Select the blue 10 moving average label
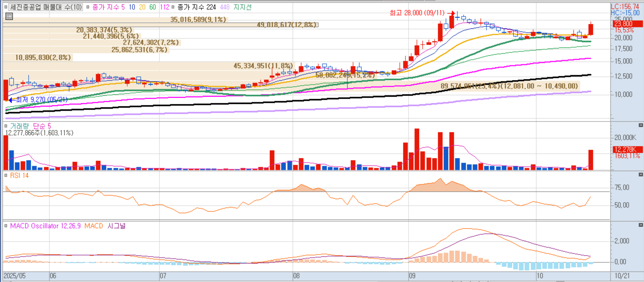Viewport: 644px width, 282px height. (132, 7)
